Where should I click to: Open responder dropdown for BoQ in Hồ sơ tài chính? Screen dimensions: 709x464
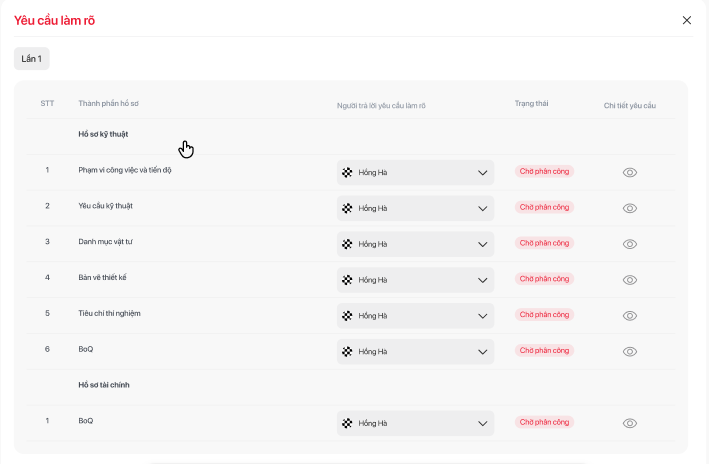pyautogui.click(x=415, y=423)
